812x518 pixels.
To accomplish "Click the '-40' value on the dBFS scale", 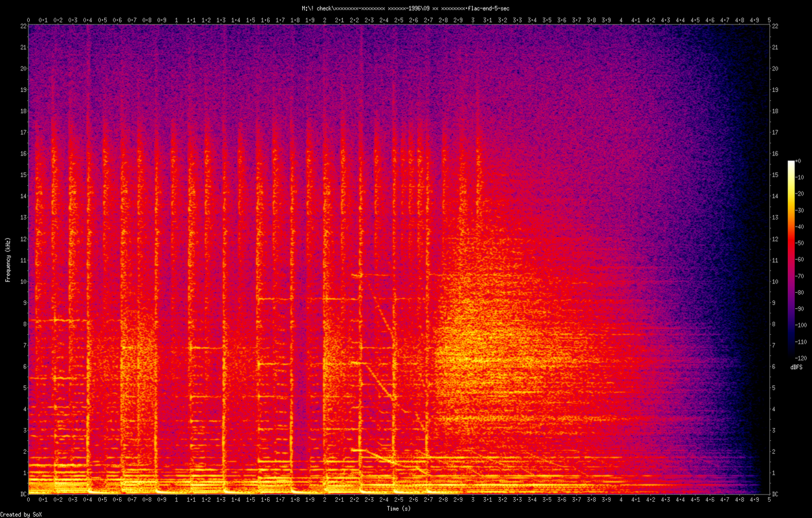I will pyautogui.click(x=800, y=227).
